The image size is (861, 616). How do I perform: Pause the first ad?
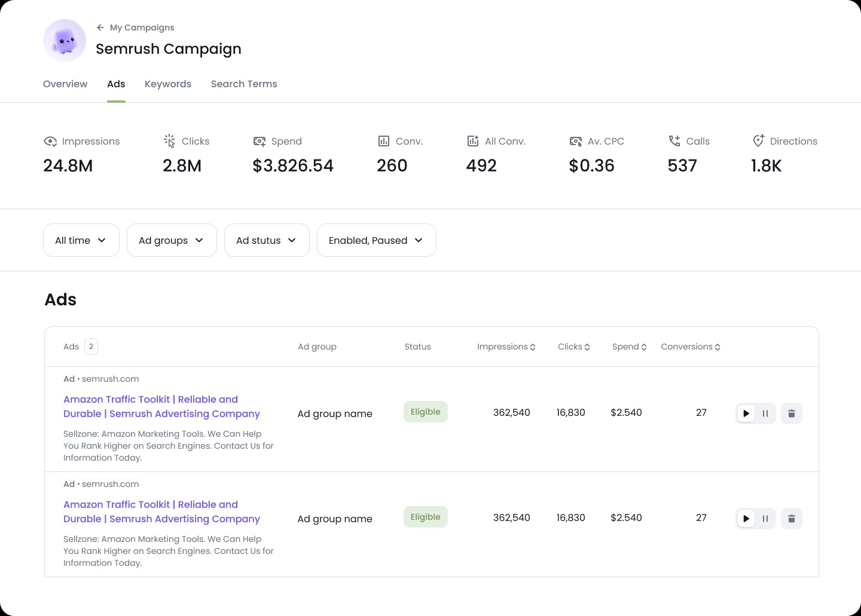pos(765,413)
